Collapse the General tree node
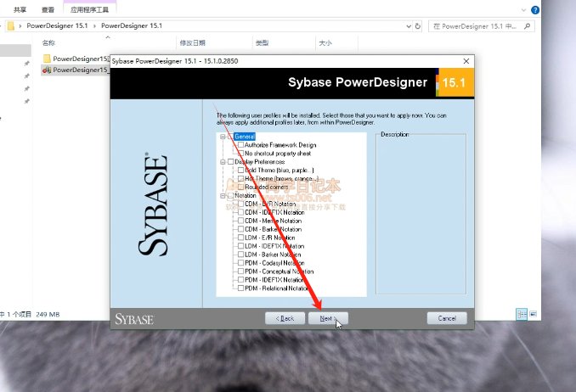 click(x=222, y=137)
